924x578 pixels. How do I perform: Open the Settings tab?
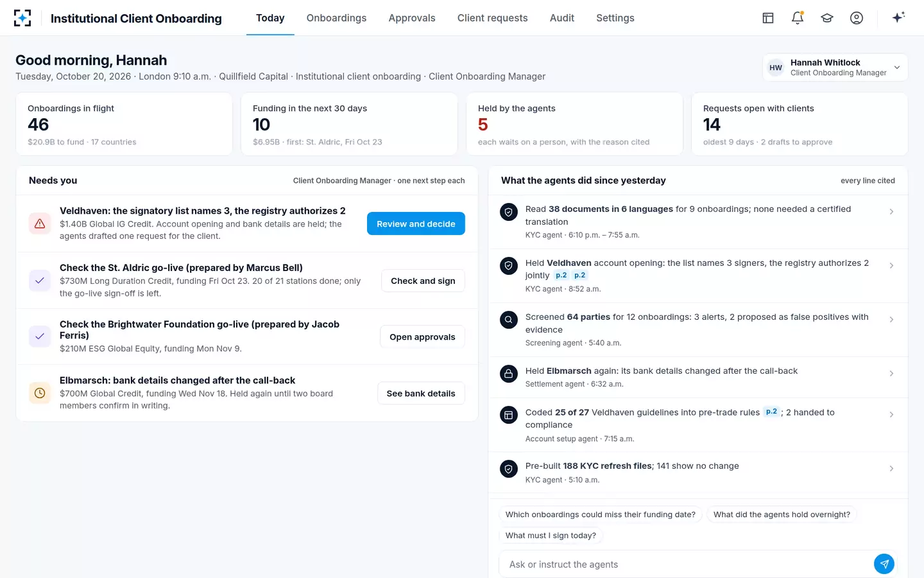(615, 18)
